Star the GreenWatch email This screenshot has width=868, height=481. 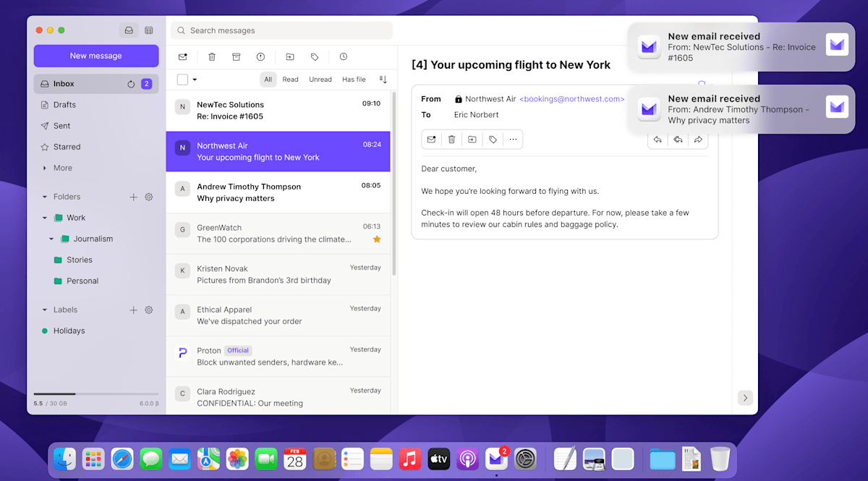click(376, 239)
